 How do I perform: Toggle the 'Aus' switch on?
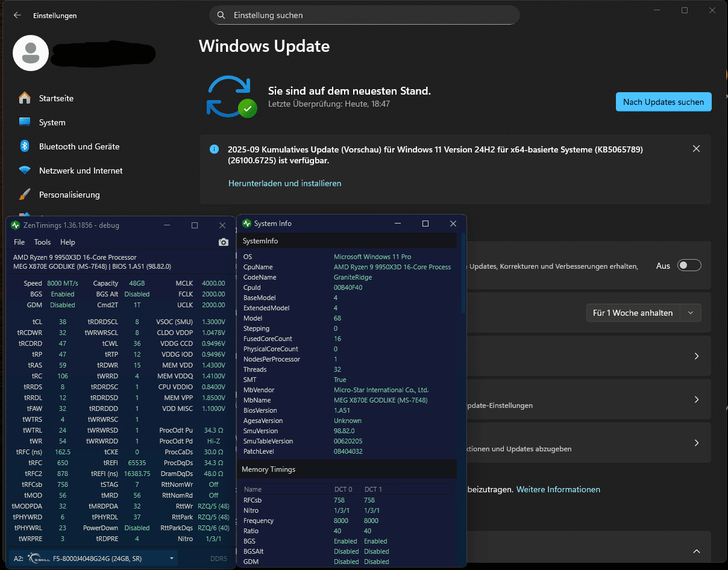click(689, 266)
